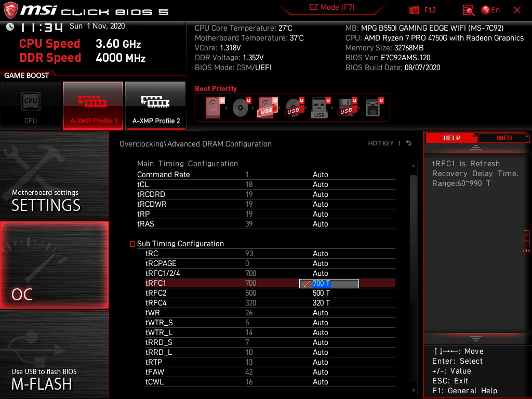532x399 pixels.
Task: Open the tCL Auto setting
Action: [x=320, y=184]
